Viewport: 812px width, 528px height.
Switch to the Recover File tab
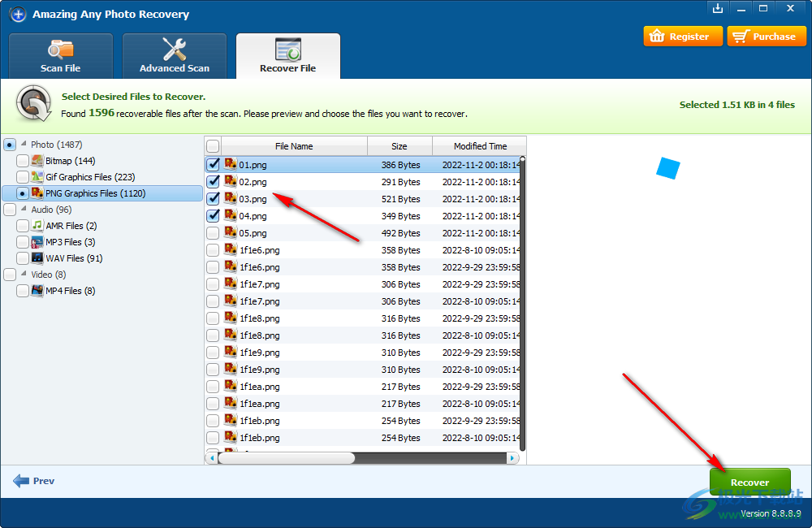tap(288, 55)
